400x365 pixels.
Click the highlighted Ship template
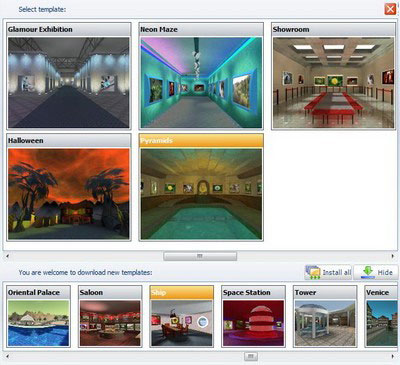(x=182, y=316)
